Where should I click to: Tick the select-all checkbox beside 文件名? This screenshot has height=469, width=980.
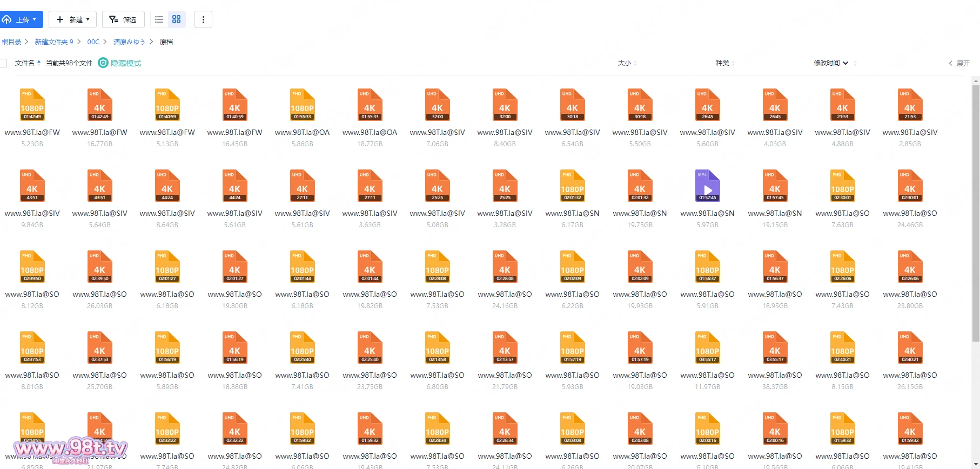4,63
